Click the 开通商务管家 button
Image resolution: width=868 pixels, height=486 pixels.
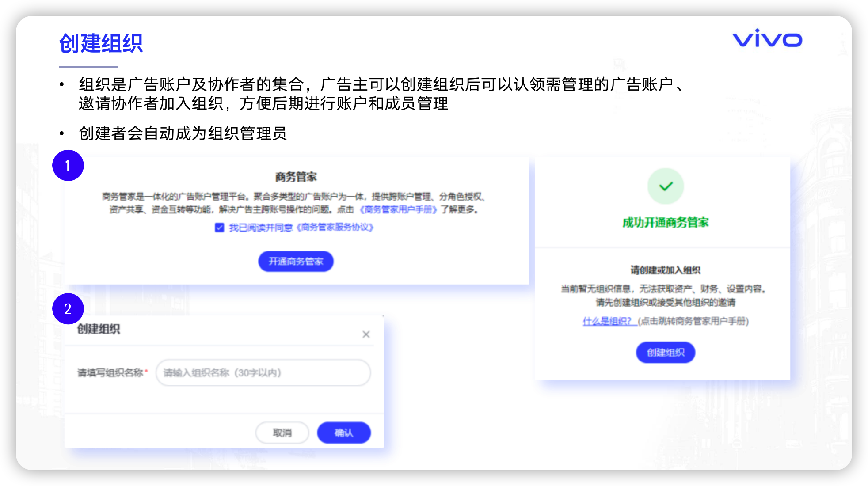click(x=296, y=261)
